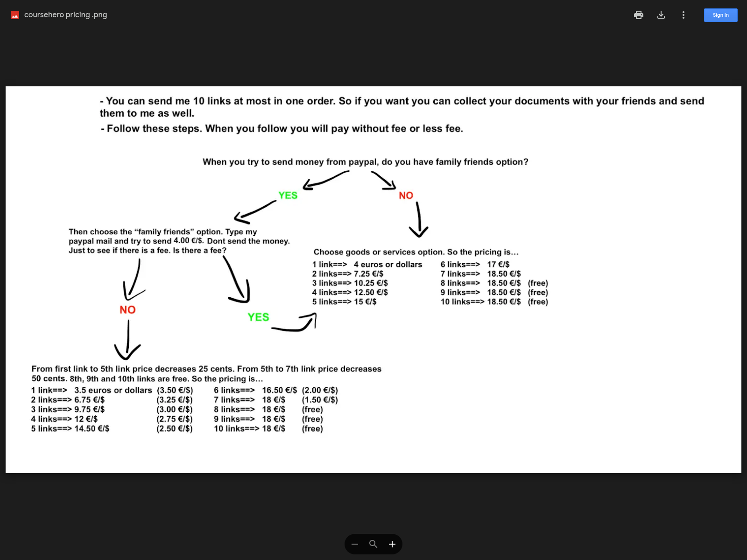Reset zoom with the magnifier icon
747x560 pixels.
[373, 544]
